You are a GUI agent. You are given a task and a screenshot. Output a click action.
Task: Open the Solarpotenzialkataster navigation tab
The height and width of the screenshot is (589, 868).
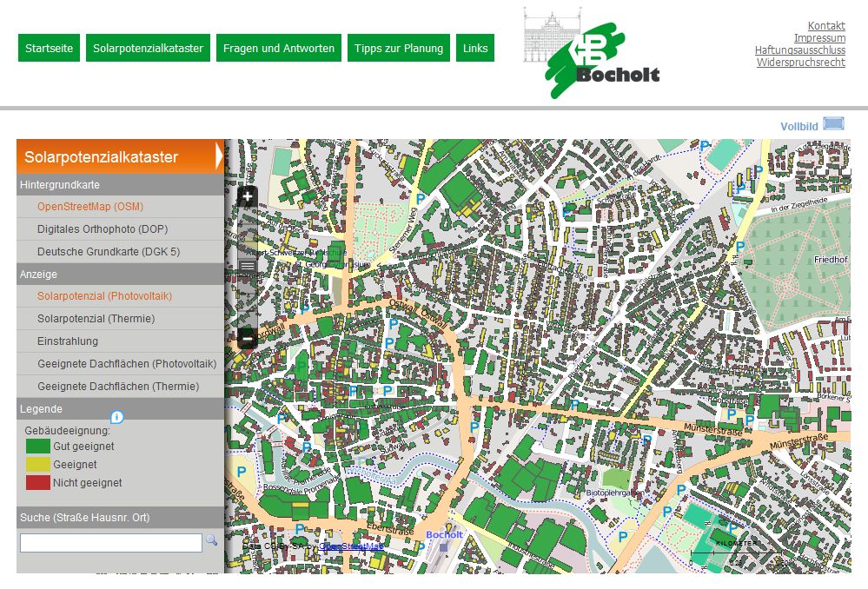click(148, 48)
